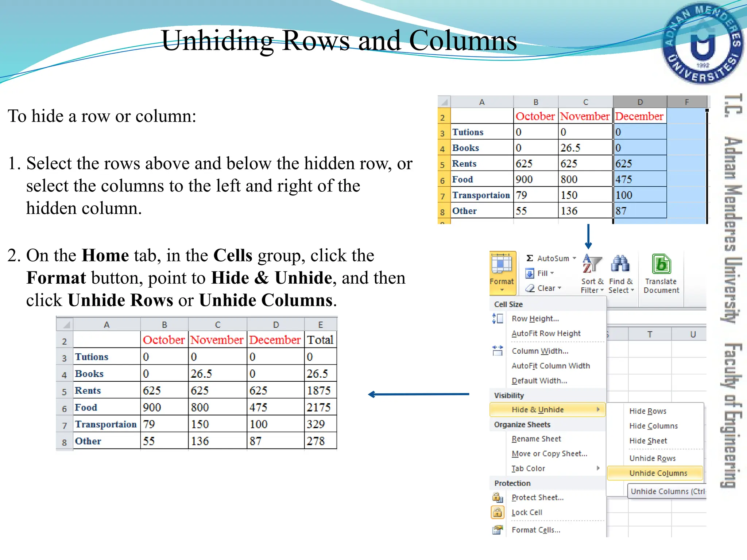This screenshot has width=747, height=560.
Task: Click the Clear eraser icon
Action: [530, 288]
